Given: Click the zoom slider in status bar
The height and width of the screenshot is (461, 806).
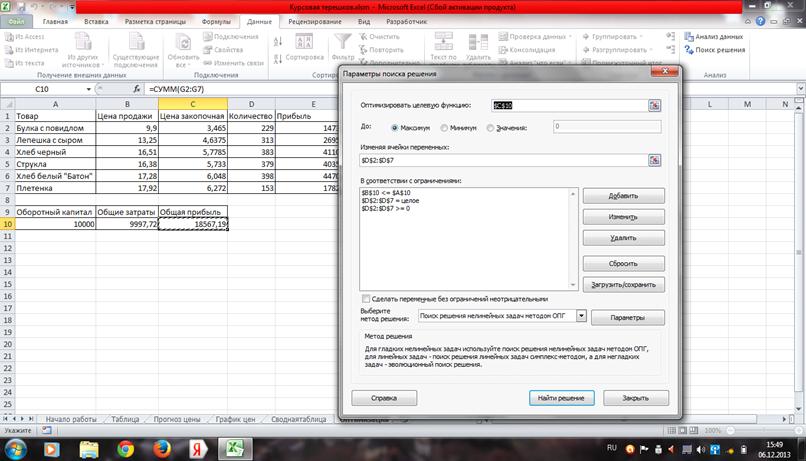Looking at the screenshot, I should point(765,431).
